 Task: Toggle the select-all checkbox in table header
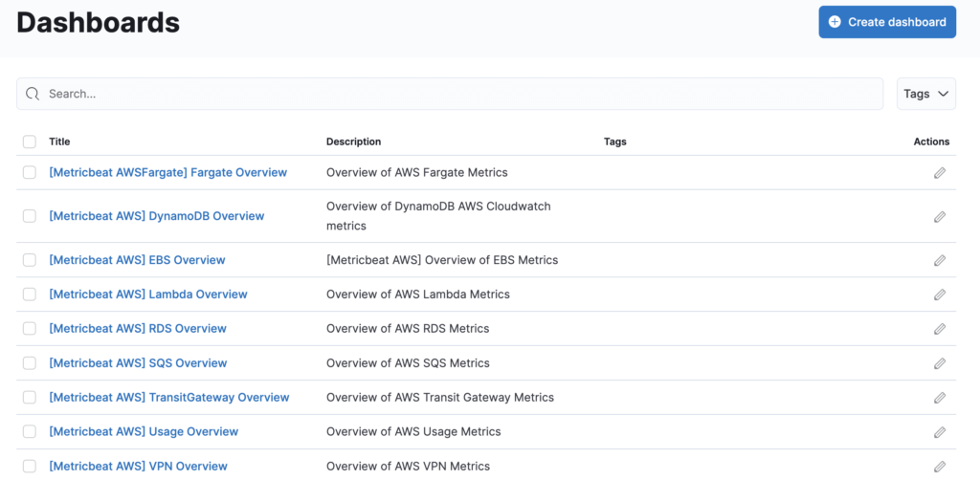30,142
